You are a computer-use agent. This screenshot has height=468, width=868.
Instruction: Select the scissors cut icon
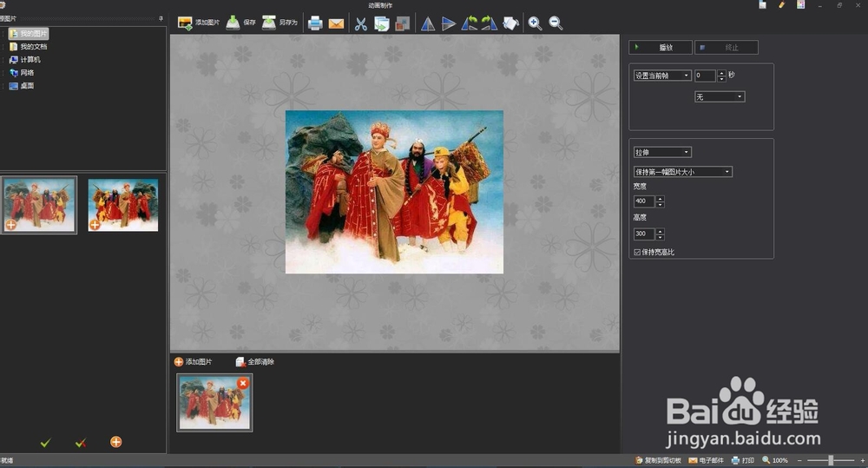pos(361,23)
